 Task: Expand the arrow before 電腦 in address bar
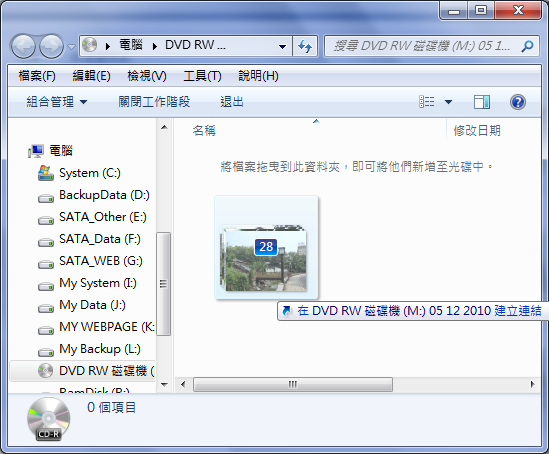[x=108, y=46]
